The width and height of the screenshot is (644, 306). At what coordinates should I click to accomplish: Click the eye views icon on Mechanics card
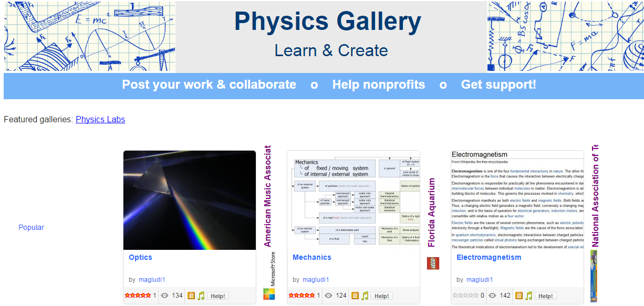tap(329, 296)
